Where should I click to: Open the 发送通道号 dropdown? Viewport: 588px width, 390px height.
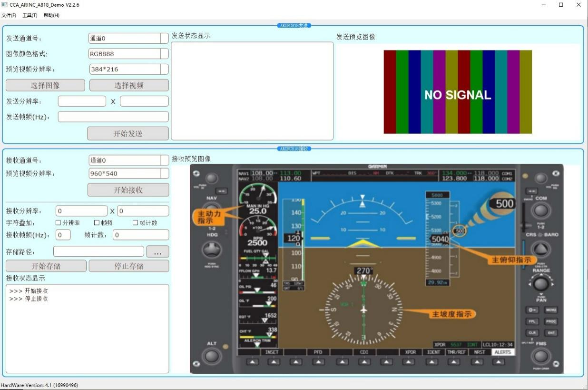point(165,39)
